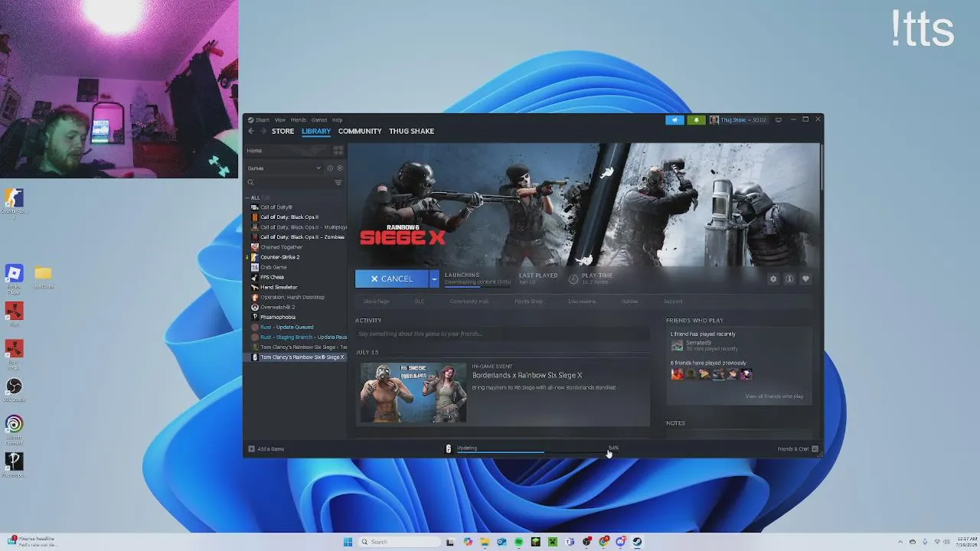Expand the Games filter dropdown

tap(283, 168)
